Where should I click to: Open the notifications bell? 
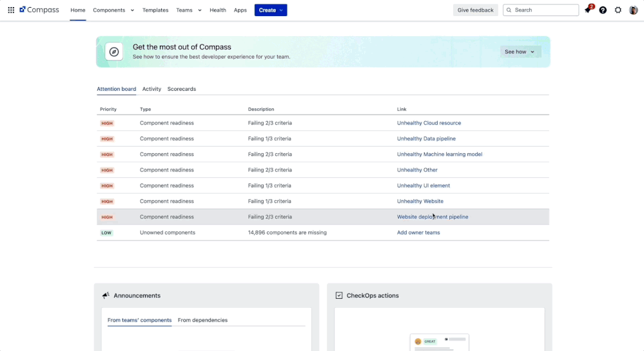coord(588,10)
